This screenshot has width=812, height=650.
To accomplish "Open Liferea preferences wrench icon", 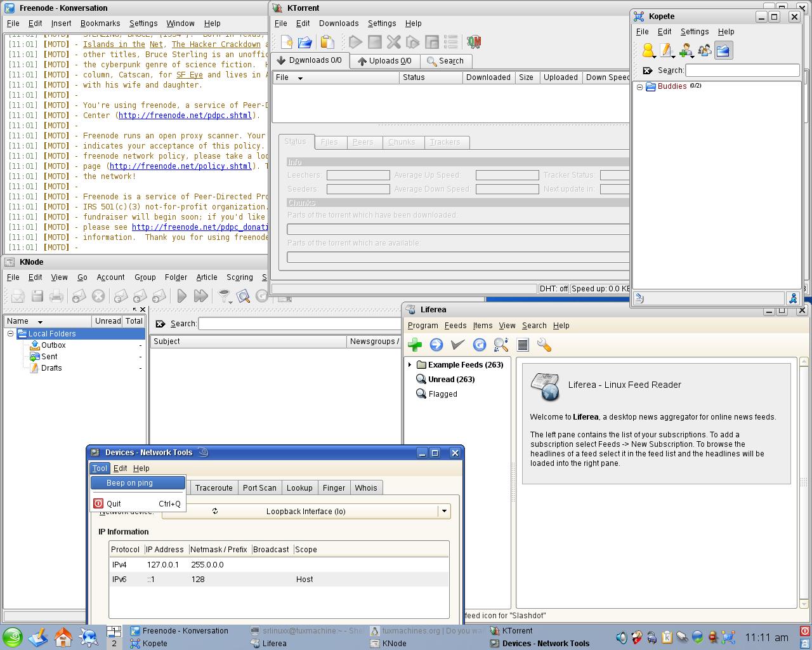I will point(544,345).
